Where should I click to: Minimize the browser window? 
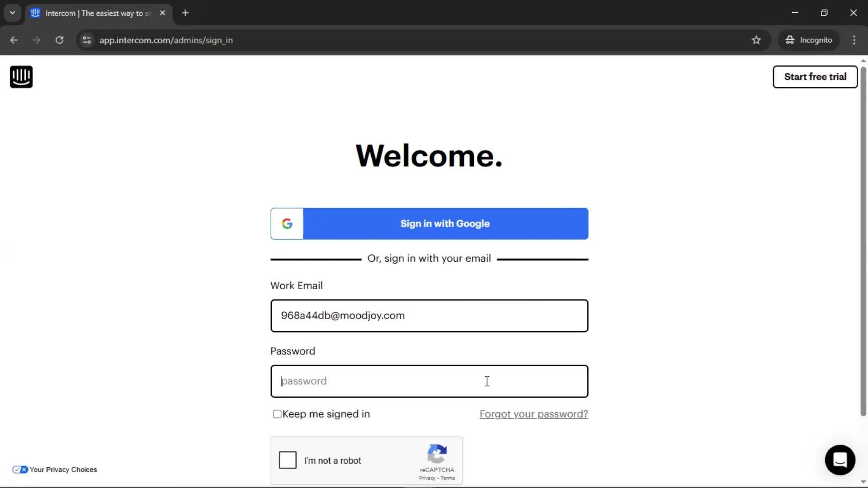tap(795, 13)
